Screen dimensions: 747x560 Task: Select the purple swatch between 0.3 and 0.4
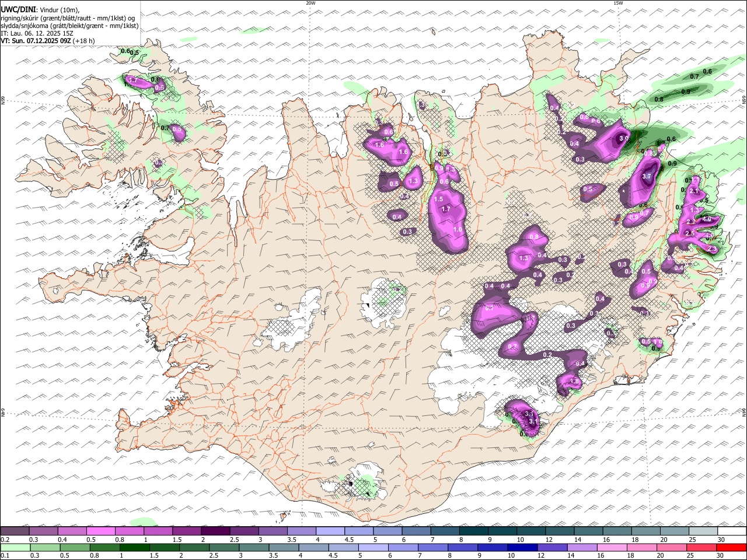click(43, 531)
